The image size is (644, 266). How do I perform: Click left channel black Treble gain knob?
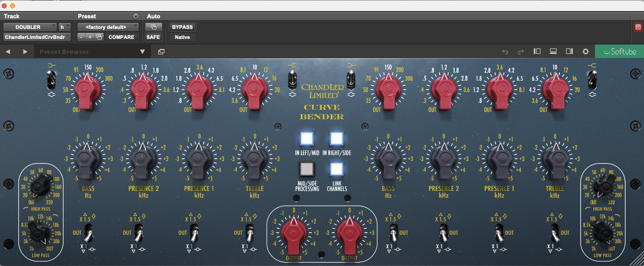pyautogui.click(x=255, y=160)
